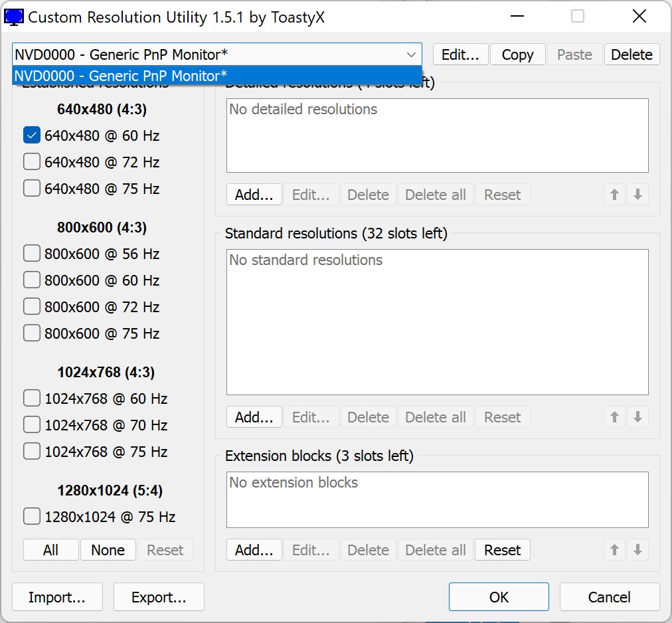Viewport: 672px width, 623px height.
Task: Click up arrow in Extension blocks section
Action: pos(615,550)
